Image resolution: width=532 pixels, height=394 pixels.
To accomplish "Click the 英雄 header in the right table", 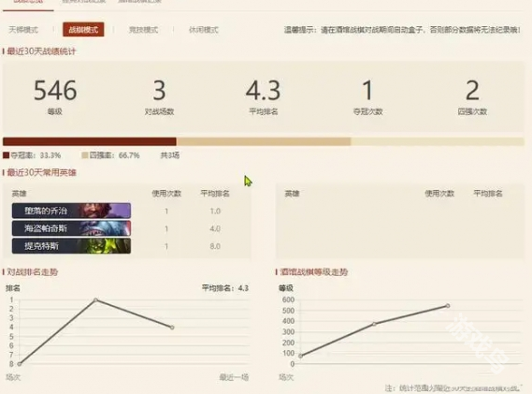I will (292, 194).
